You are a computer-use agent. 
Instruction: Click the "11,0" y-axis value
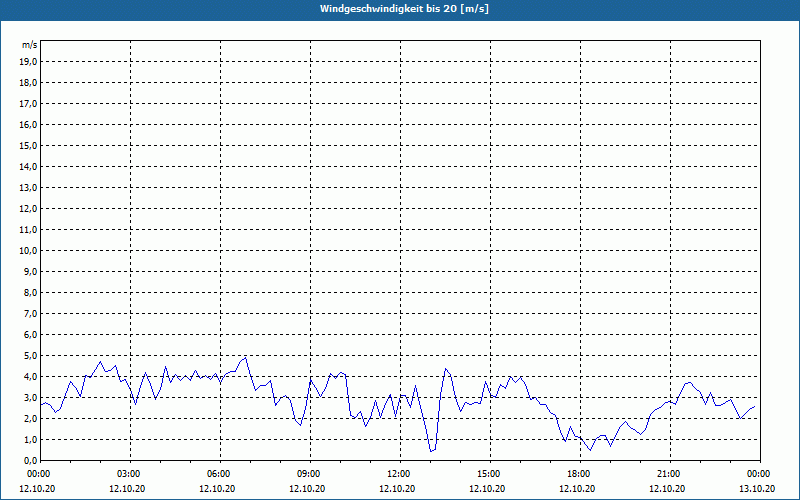pyautogui.click(x=28, y=230)
